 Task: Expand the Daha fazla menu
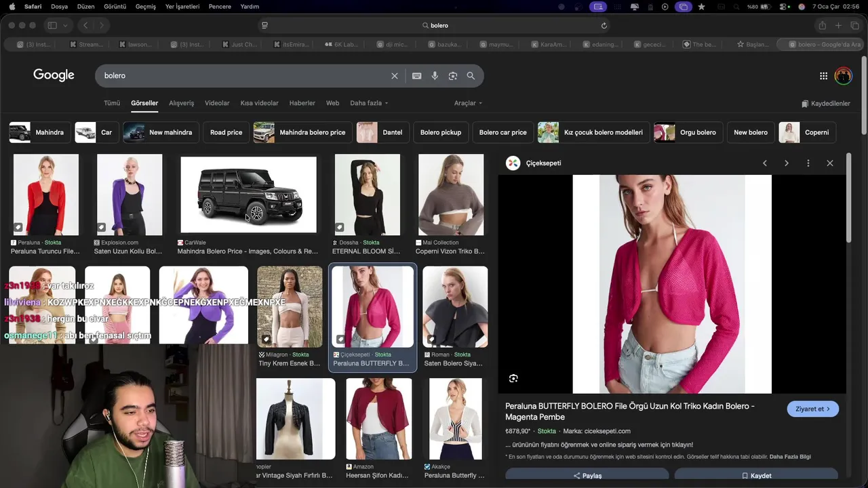pyautogui.click(x=369, y=103)
